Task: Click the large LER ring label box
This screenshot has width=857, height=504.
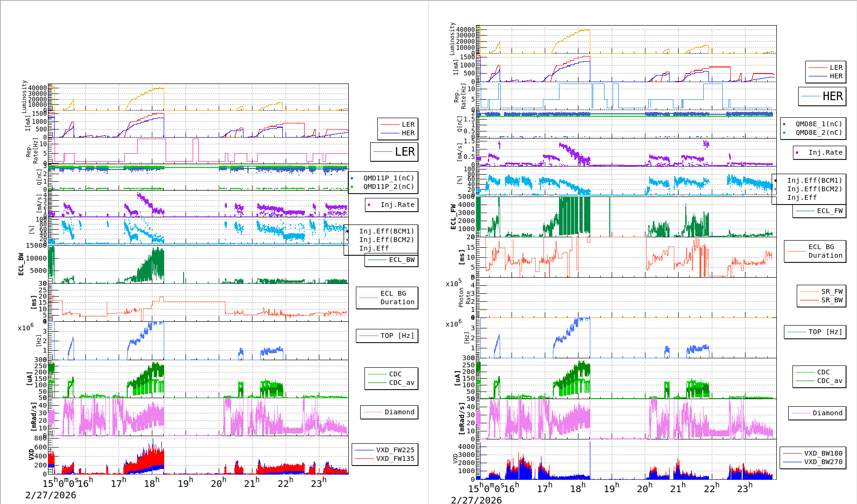Action: (x=394, y=152)
